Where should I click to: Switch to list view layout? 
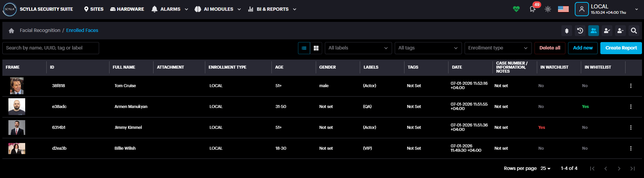point(304,48)
